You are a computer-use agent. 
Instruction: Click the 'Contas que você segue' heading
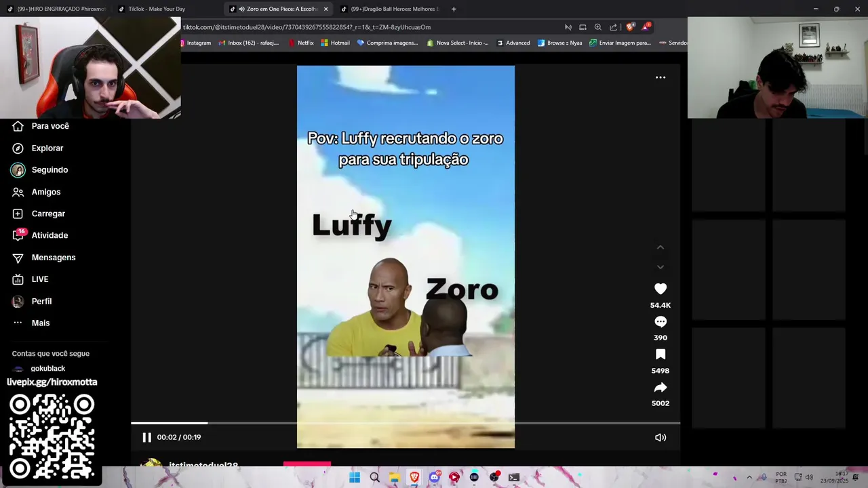tap(51, 354)
